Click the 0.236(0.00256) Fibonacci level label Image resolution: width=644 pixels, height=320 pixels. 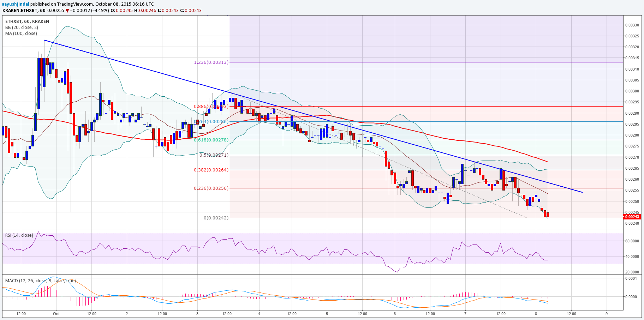point(211,188)
